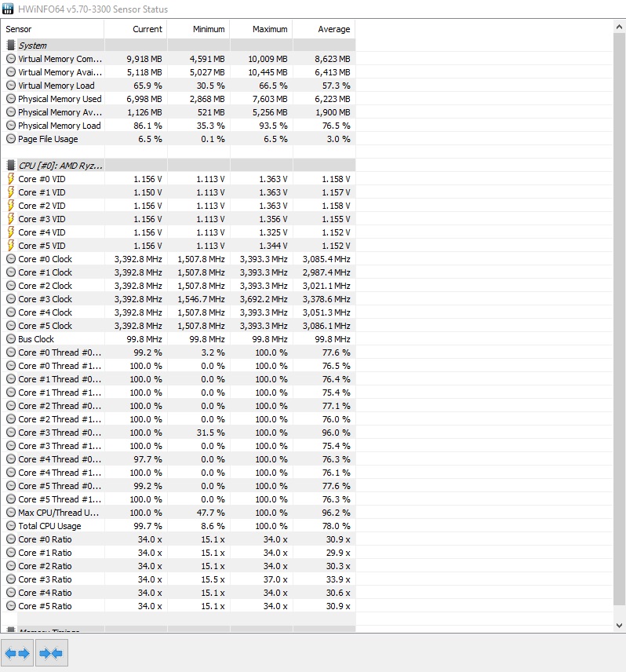Click the scrollbar down arrow
The height and width of the screenshot is (672, 626).
pos(619,625)
